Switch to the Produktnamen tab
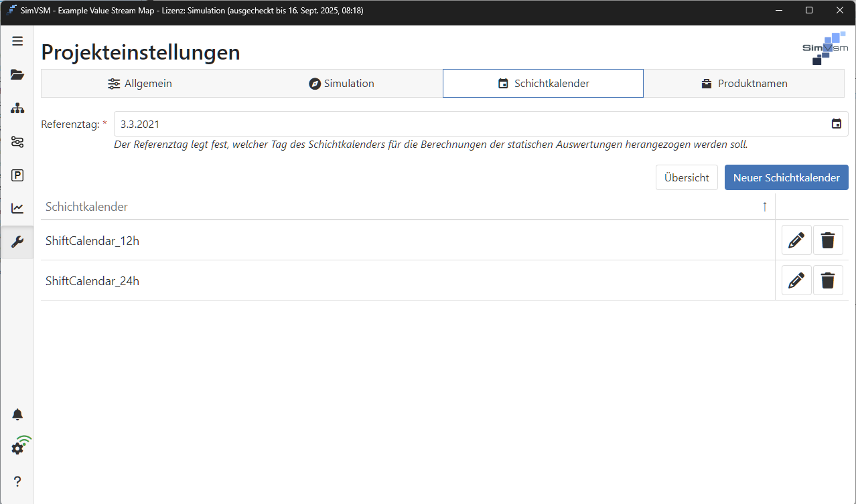This screenshot has height=504, width=856. click(744, 83)
